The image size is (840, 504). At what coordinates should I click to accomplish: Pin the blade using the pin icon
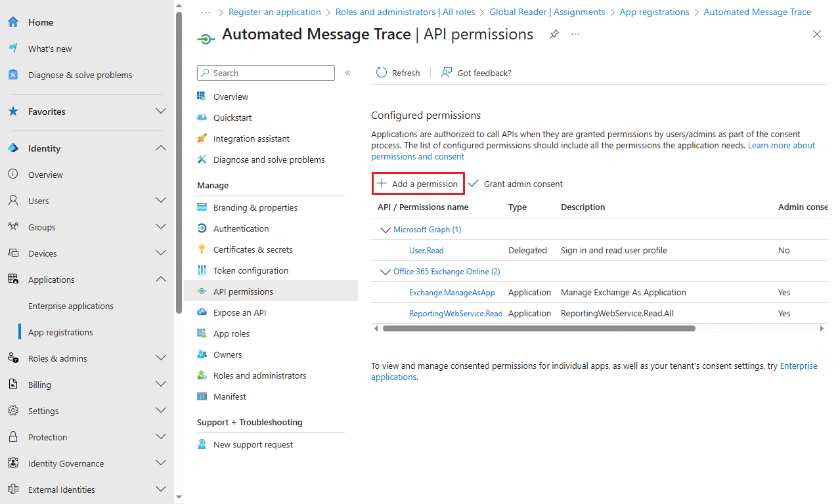pyautogui.click(x=554, y=34)
